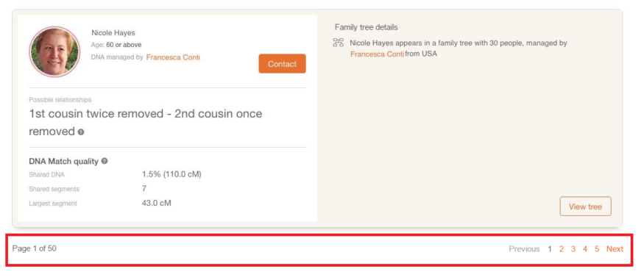Viewport: 644px width, 280px height.
Task: Click the Nicole Hayes name
Action: coord(113,33)
